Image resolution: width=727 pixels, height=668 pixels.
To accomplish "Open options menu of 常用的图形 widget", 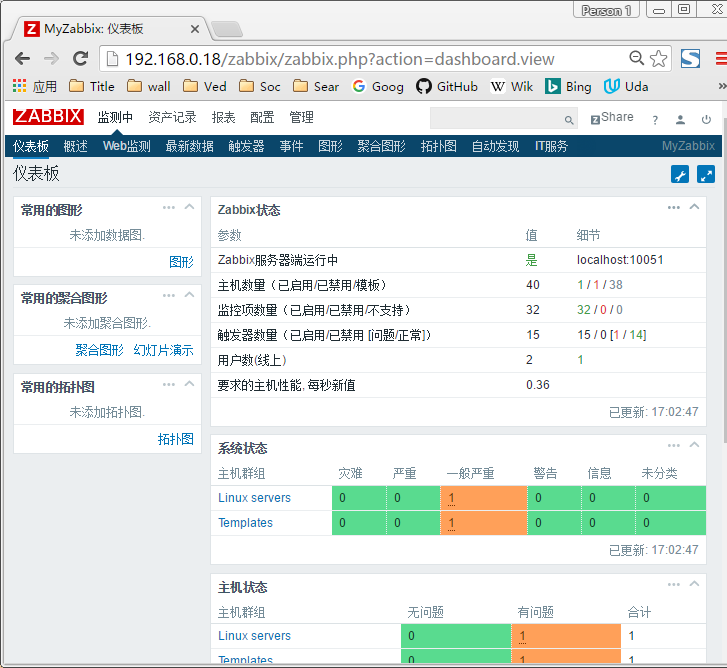I will tap(169, 207).
